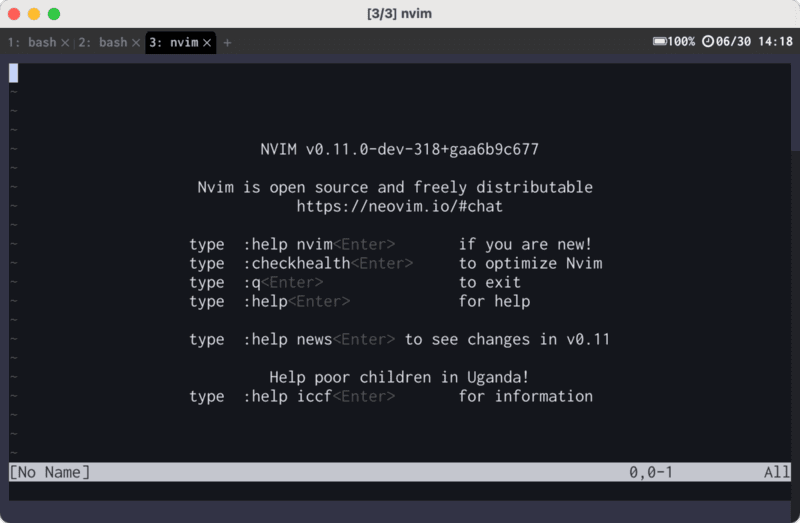Click the ':help news' command text
This screenshot has height=523, width=800.
(288, 339)
